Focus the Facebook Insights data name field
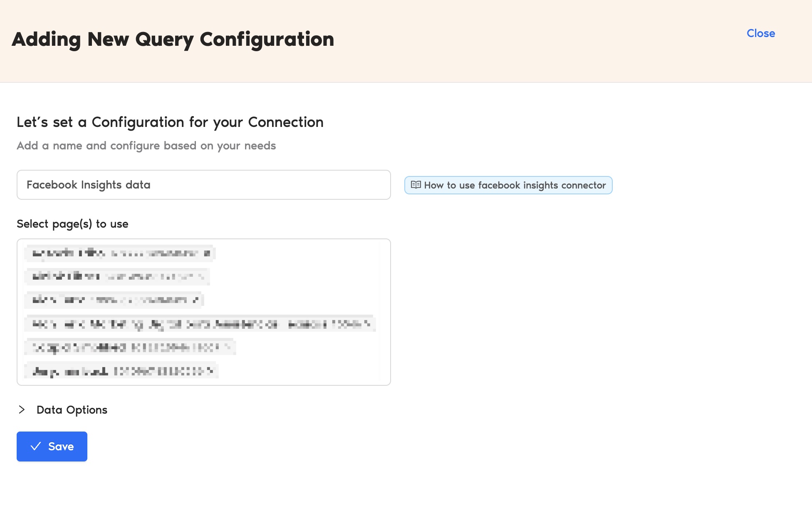 [x=204, y=185]
